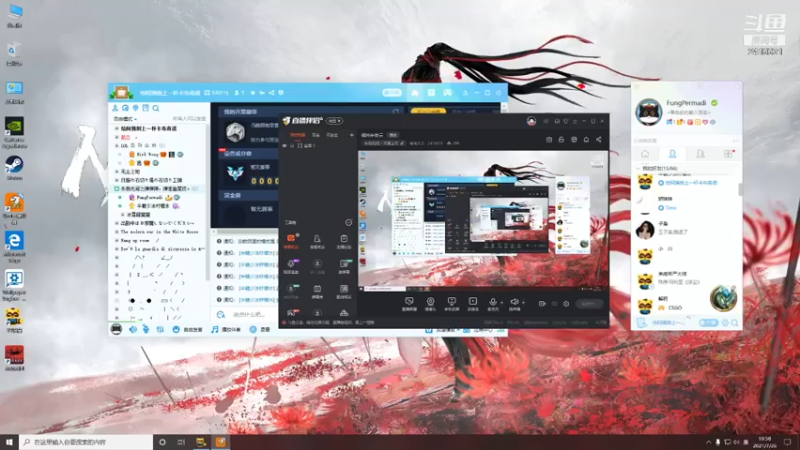The width and height of the screenshot is (800, 450).
Task: Open the equalizer icon in the YY bottom toolbar
Action: tap(160, 330)
